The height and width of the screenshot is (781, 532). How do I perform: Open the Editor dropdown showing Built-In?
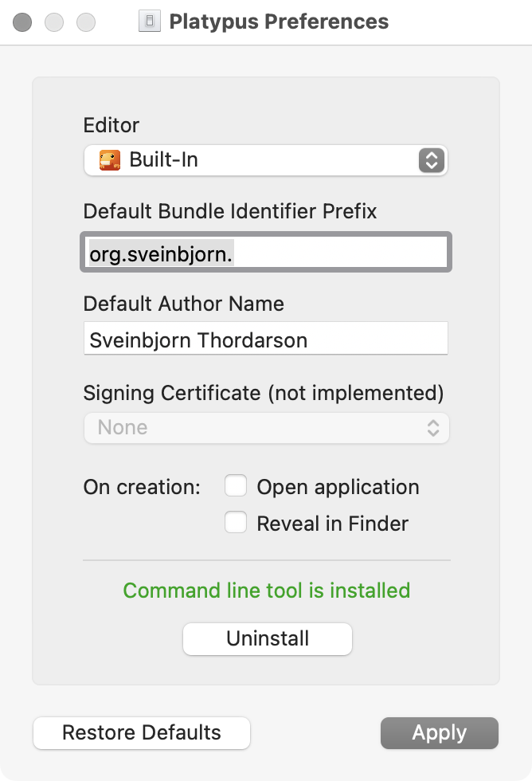pos(265,160)
